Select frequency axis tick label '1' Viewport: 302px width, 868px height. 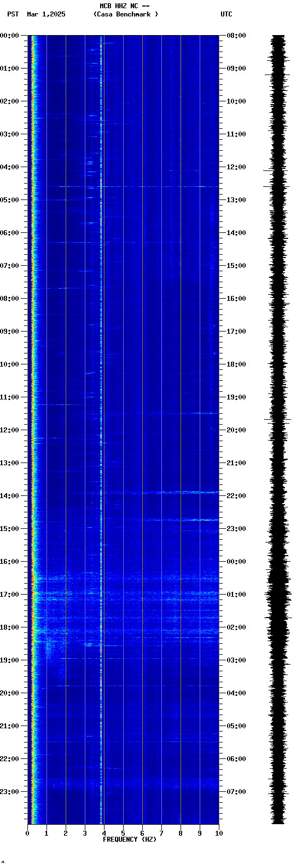(x=47, y=833)
